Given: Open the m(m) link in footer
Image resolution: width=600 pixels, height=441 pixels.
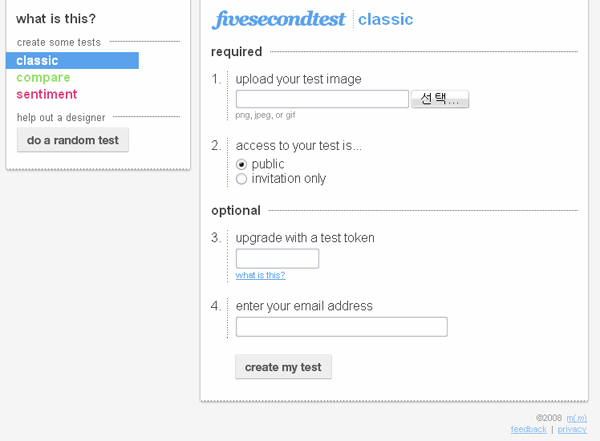Looking at the screenshot, I should (577, 418).
